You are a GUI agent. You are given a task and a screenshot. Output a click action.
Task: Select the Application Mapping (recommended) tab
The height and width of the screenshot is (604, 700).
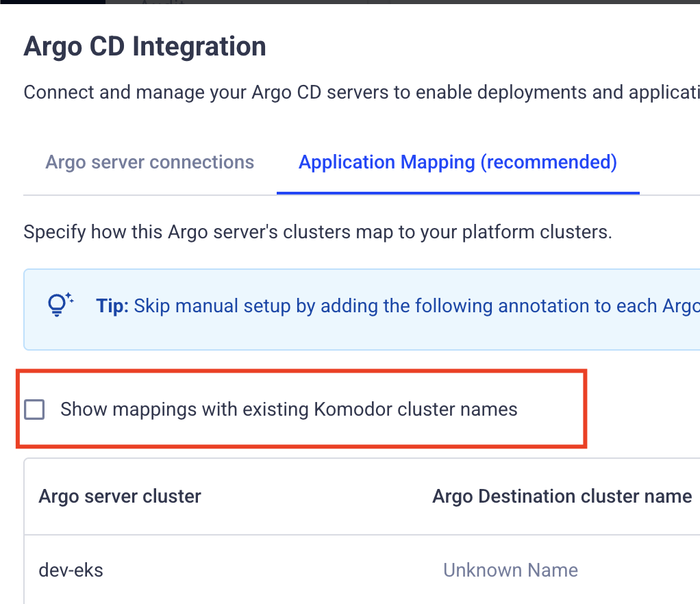point(457,162)
